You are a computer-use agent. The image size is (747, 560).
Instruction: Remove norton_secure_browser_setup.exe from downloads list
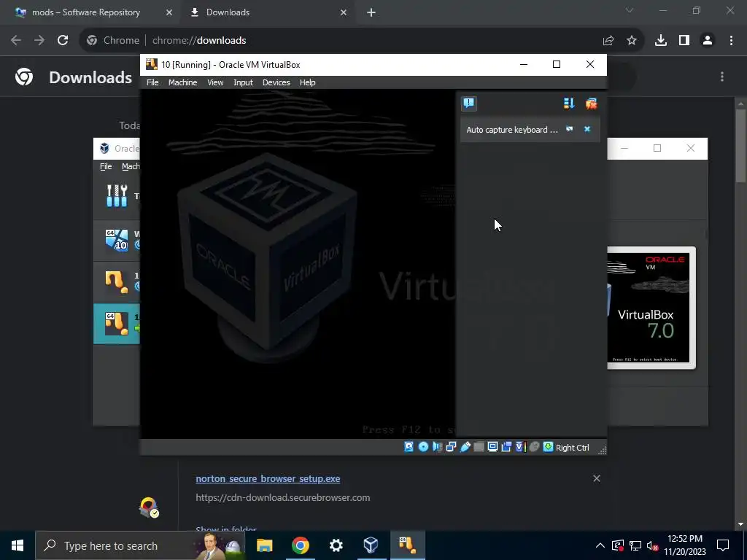point(597,478)
